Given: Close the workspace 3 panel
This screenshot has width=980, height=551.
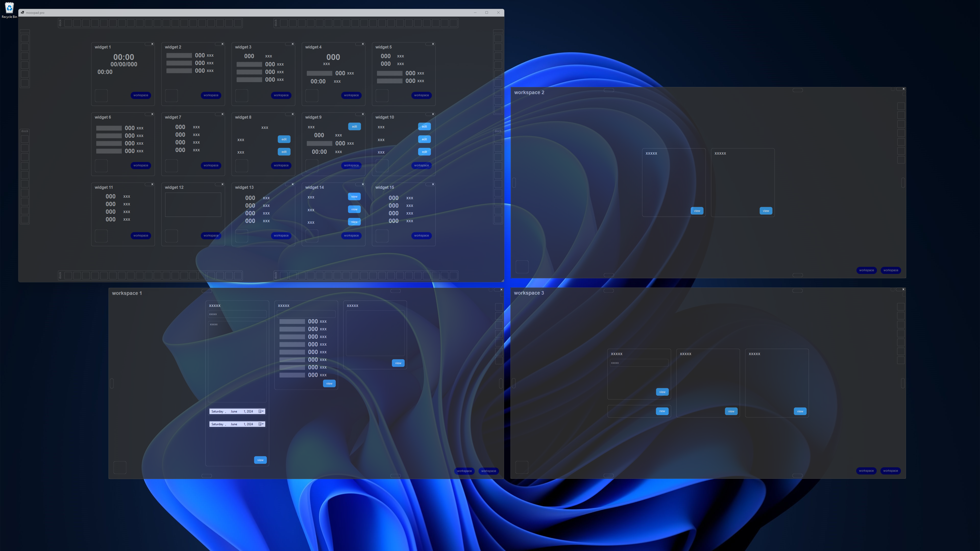Looking at the screenshot, I should point(903,289).
